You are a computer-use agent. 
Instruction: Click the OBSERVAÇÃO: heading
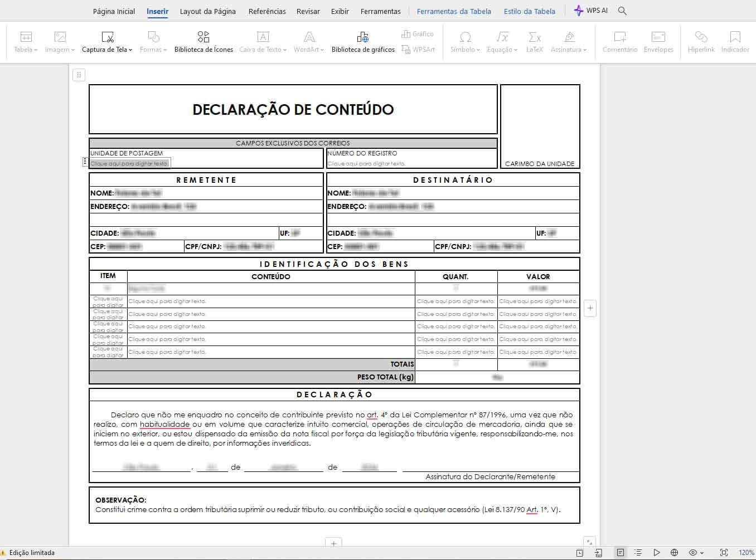coord(121,500)
